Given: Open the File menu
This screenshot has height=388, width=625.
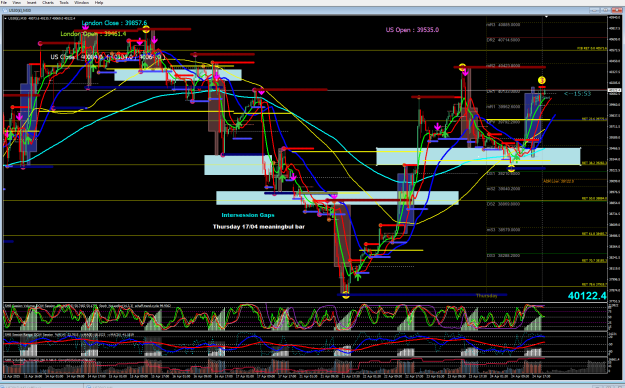Looking at the screenshot, I should [x=4, y=2].
